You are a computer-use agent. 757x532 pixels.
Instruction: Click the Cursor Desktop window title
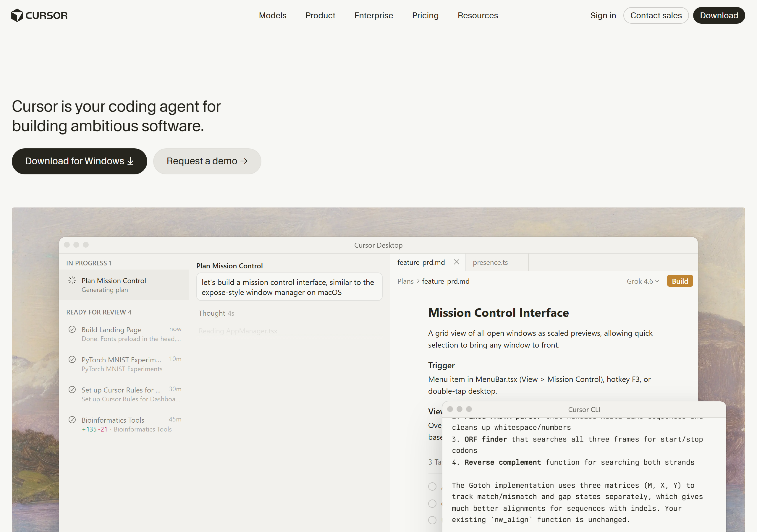(x=378, y=245)
